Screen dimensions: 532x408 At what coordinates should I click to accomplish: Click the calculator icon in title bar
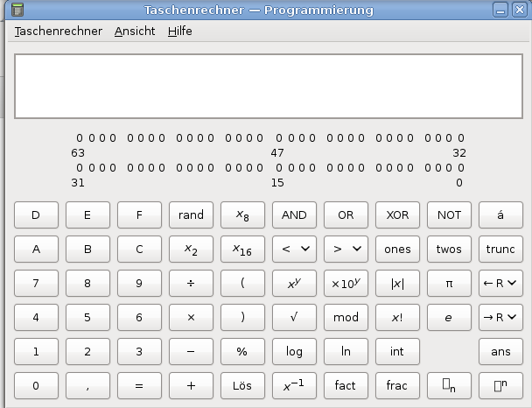pos(17,10)
